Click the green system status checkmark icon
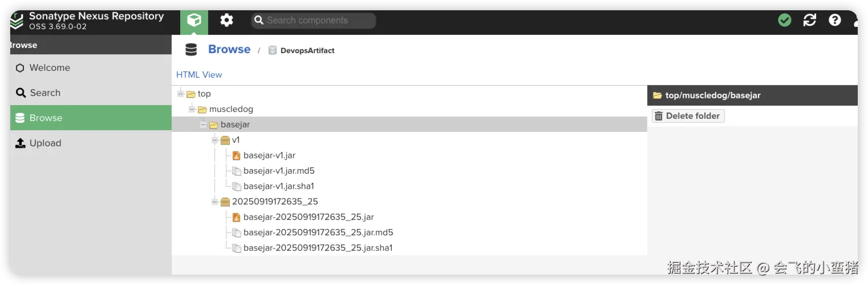 (785, 21)
